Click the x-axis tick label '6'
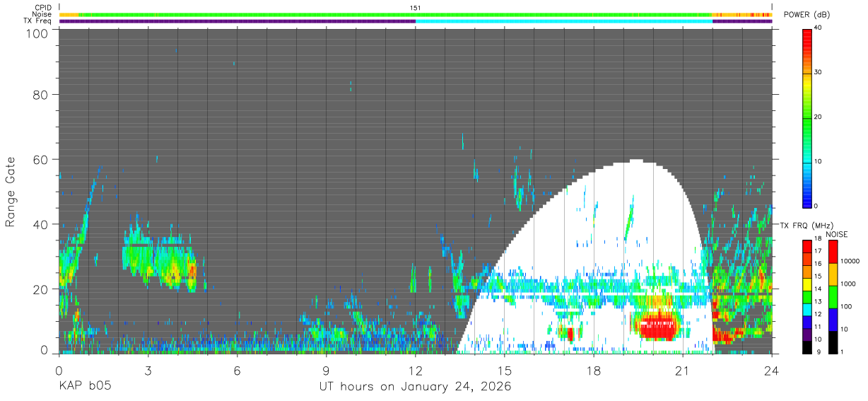Screen dimensions: 868x401 (x=237, y=370)
